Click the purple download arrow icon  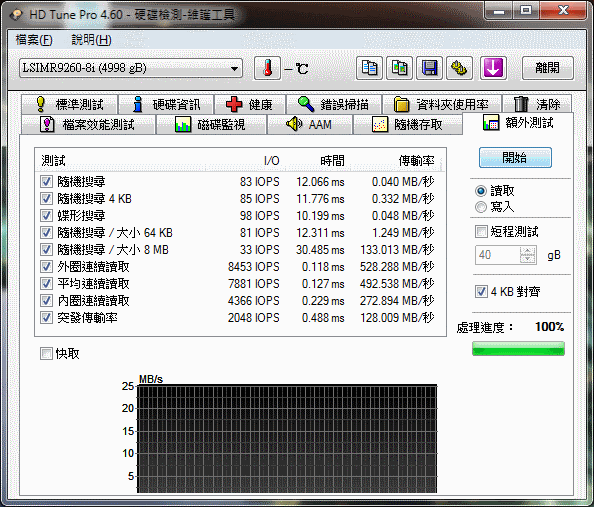(x=493, y=68)
